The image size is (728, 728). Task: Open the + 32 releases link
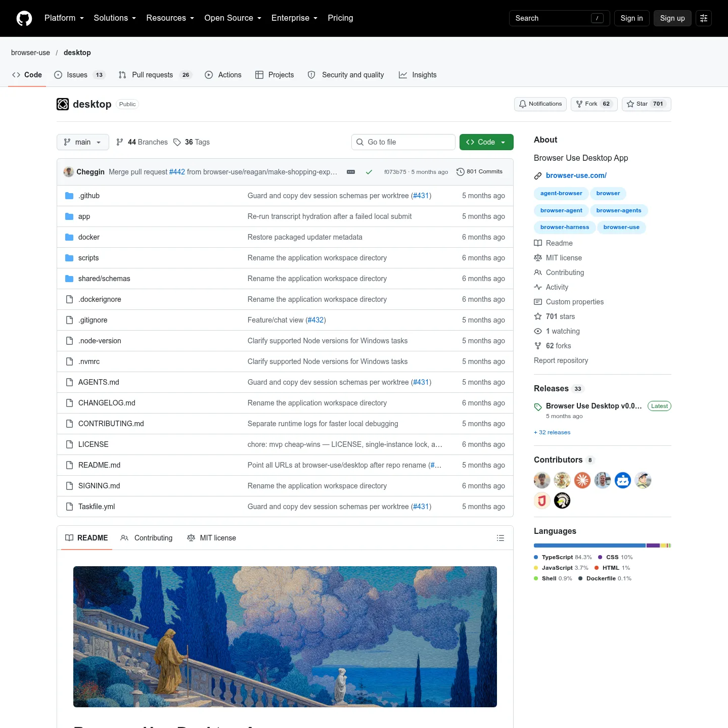[552, 432]
